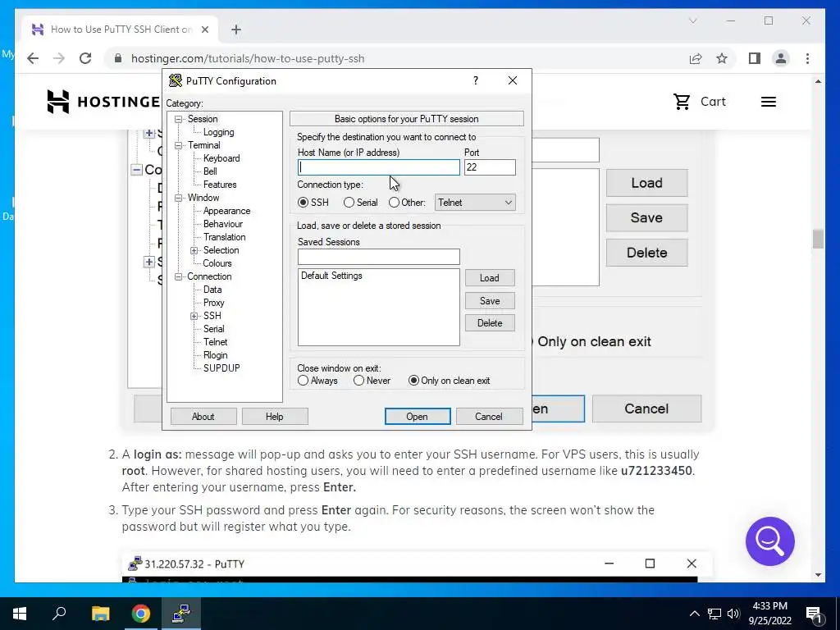Click the share page icon in address bar
Image resolution: width=840 pixels, height=630 pixels.
tap(696, 58)
